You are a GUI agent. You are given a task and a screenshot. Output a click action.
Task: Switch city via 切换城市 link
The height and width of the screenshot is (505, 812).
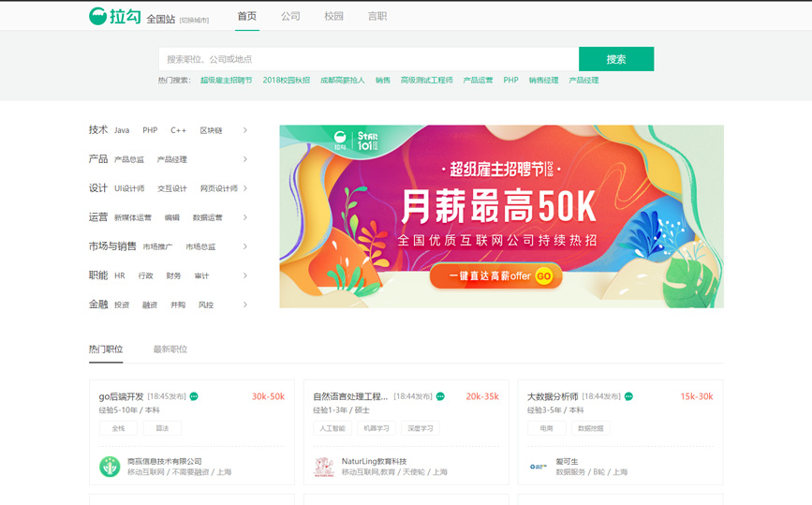(194, 21)
